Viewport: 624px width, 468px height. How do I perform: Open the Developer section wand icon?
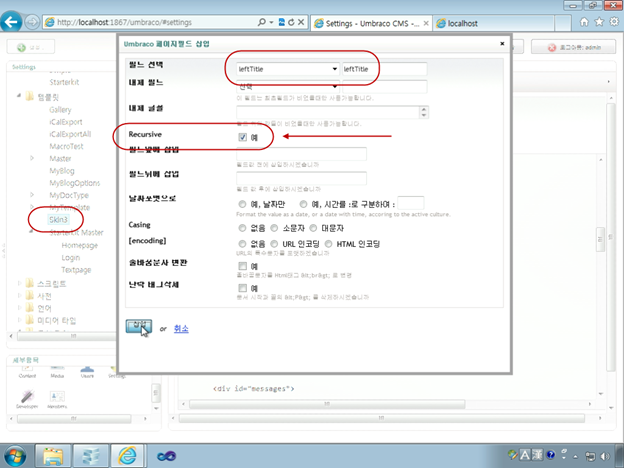click(x=27, y=397)
